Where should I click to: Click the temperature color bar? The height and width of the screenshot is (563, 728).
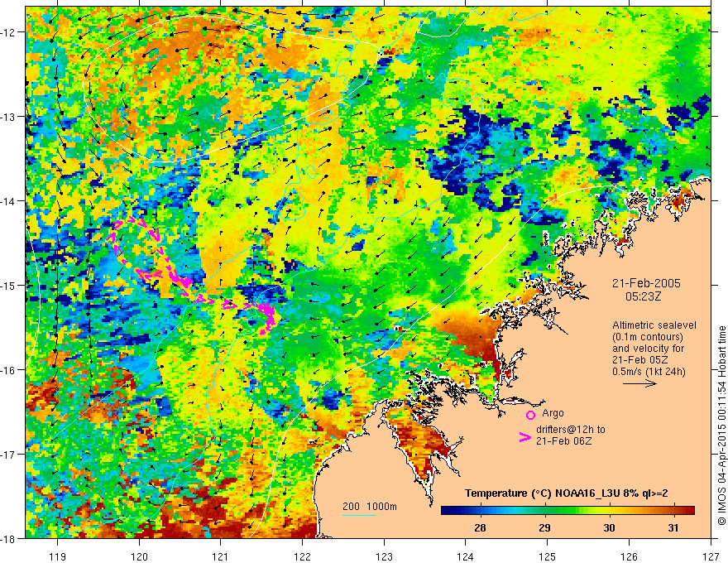(x=568, y=511)
